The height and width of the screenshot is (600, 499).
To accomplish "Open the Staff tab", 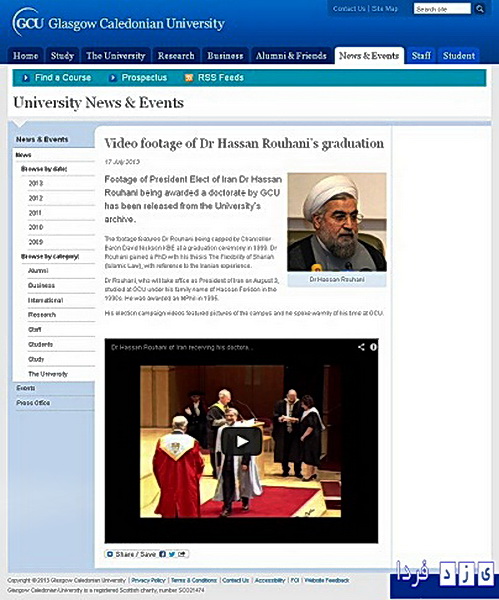I will 421,56.
